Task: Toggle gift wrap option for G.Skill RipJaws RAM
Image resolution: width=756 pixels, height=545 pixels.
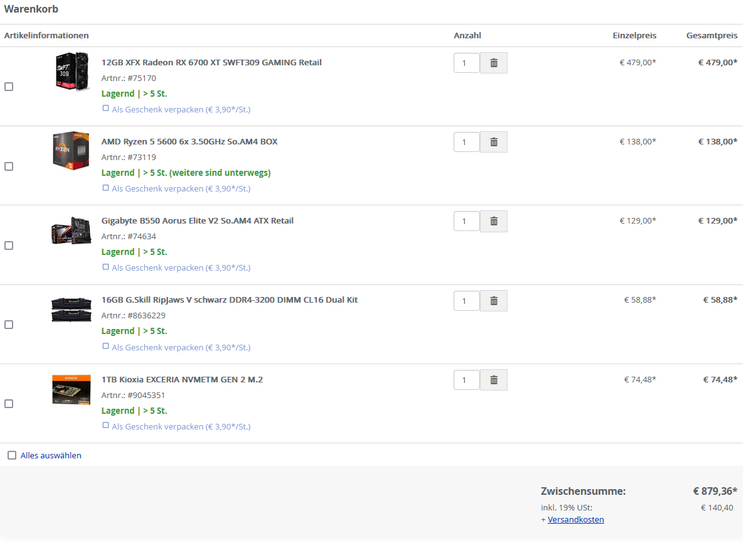Action: (106, 347)
